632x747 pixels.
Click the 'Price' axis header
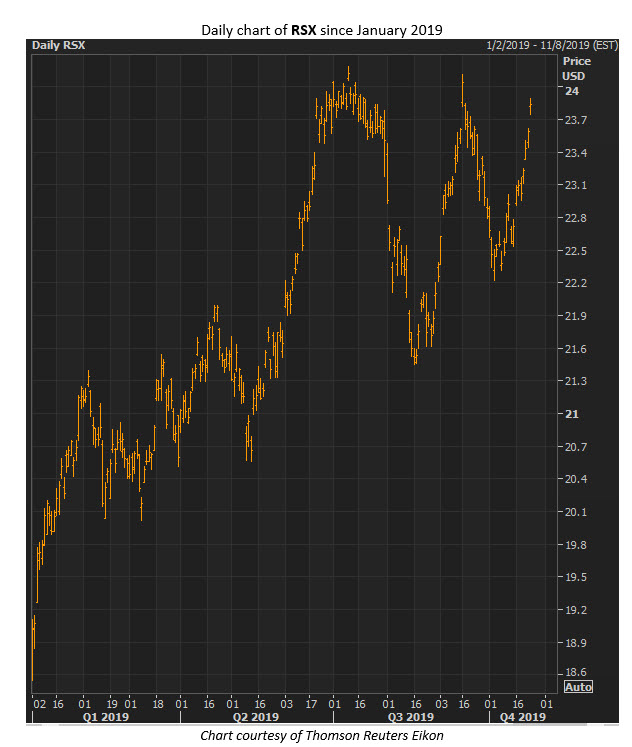point(576,61)
